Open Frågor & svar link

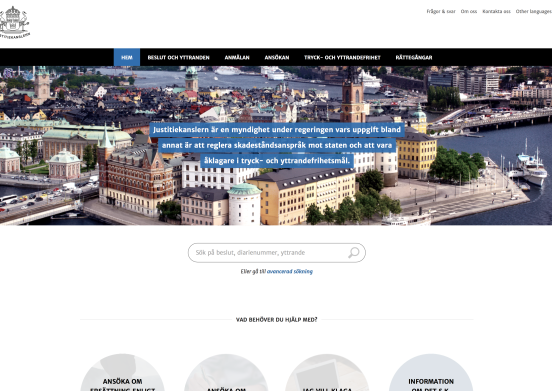click(441, 11)
